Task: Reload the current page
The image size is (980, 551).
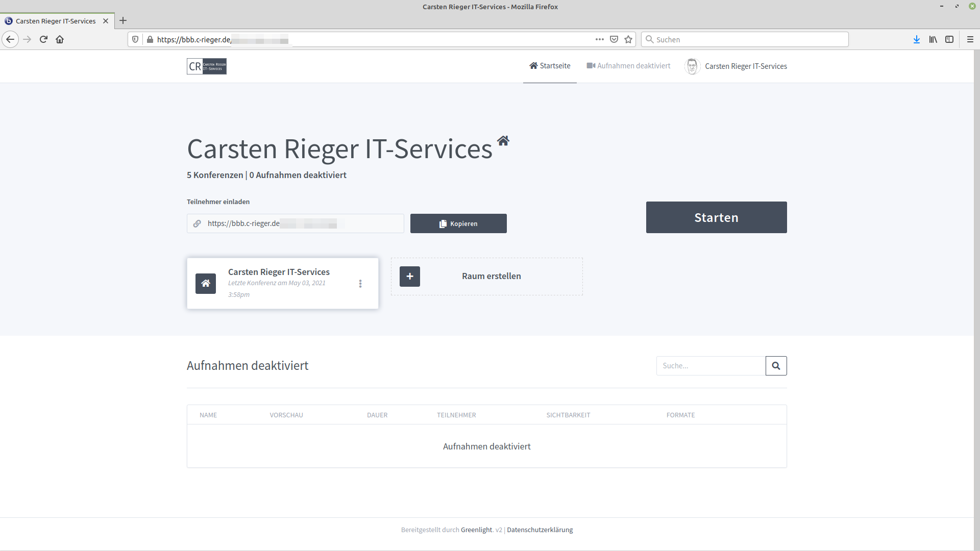Action: (x=43, y=39)
